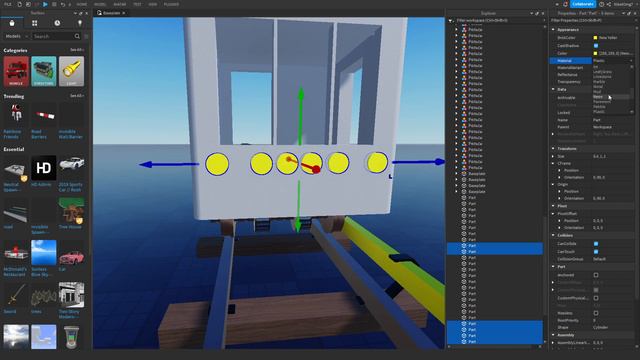Viewport: 640px width, 360px height.
Task: Click the Toolbox search input field
Action: coord(53,36)
